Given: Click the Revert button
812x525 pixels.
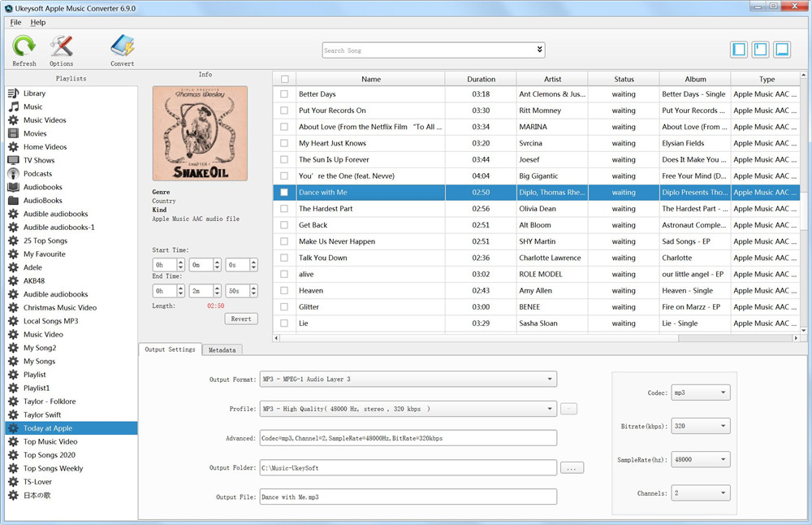Looking at the screenshot, I should pos(240,319).
